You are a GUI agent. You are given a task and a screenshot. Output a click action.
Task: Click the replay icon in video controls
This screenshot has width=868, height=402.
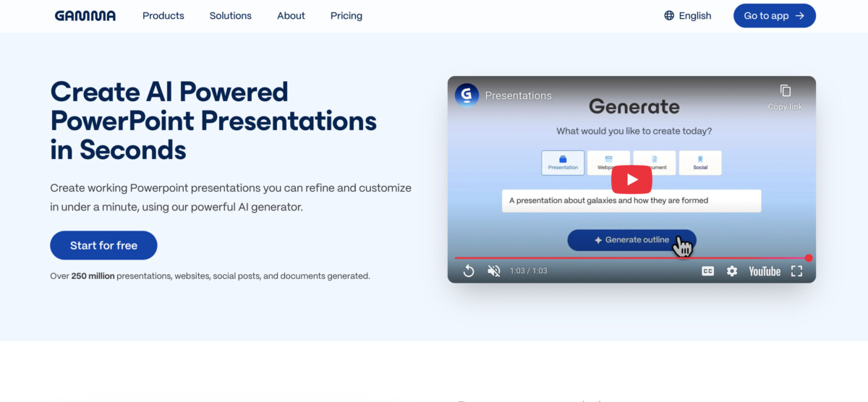pos(469,271)
